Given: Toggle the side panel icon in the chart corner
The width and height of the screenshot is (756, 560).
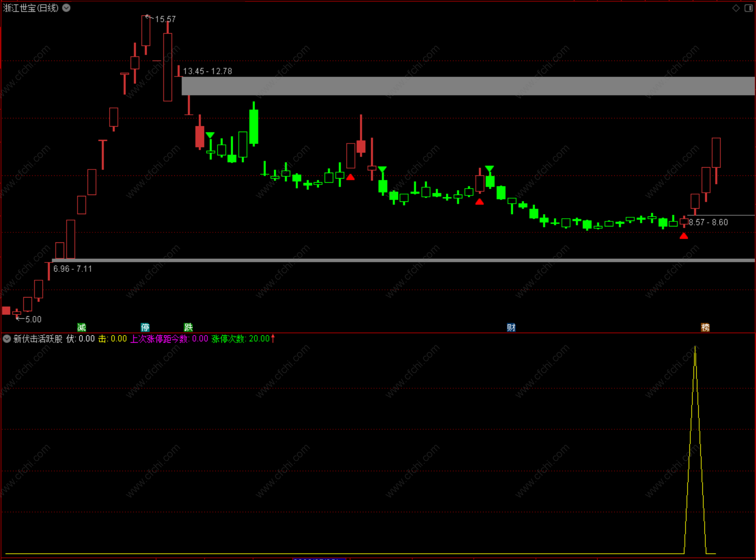Looking at the screenshot, I should click(749, 8).
